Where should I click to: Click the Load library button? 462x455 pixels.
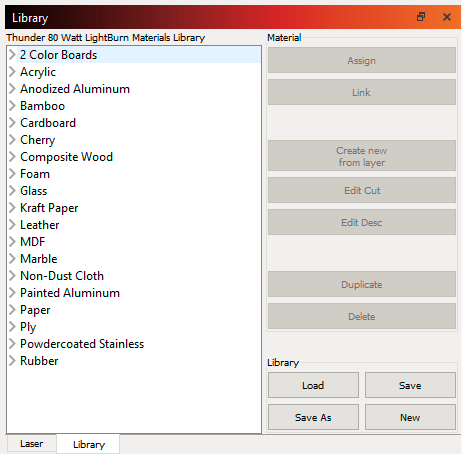point(313,385)
